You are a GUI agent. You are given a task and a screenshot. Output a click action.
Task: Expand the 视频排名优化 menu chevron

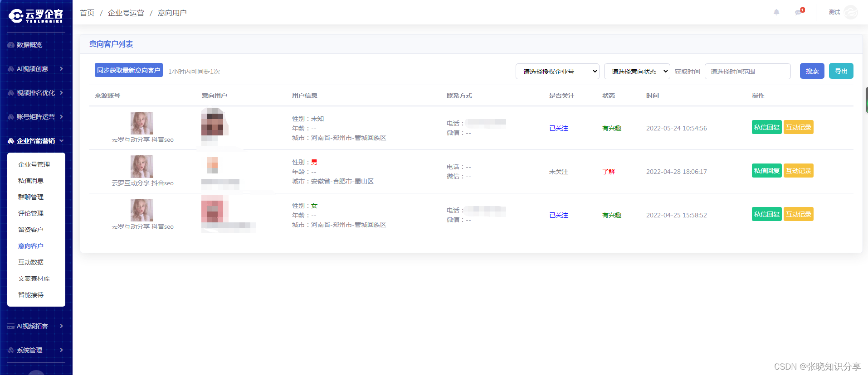coord(61,93)
